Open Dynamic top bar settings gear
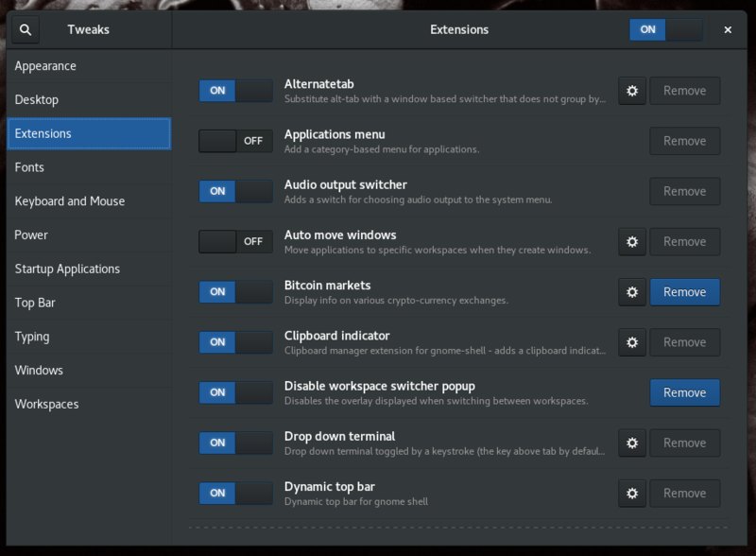 (632, 494)
